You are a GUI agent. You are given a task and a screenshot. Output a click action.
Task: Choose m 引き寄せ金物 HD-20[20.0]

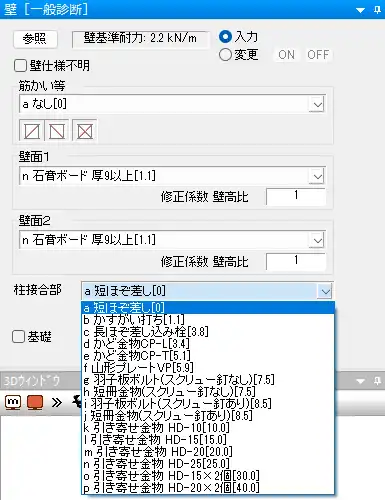click(x=208, y=452)
